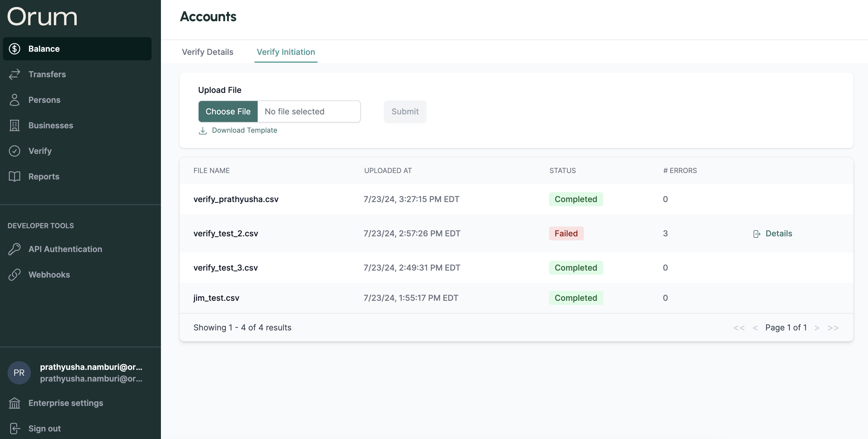Click the Enterprise settings bank icon
The image size is (868, 439).
[x=15, y=403]
